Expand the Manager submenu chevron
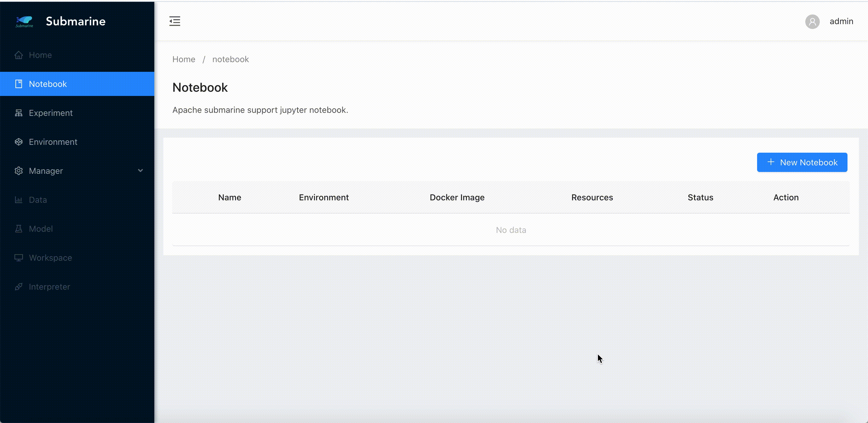 tap(140, 171)
